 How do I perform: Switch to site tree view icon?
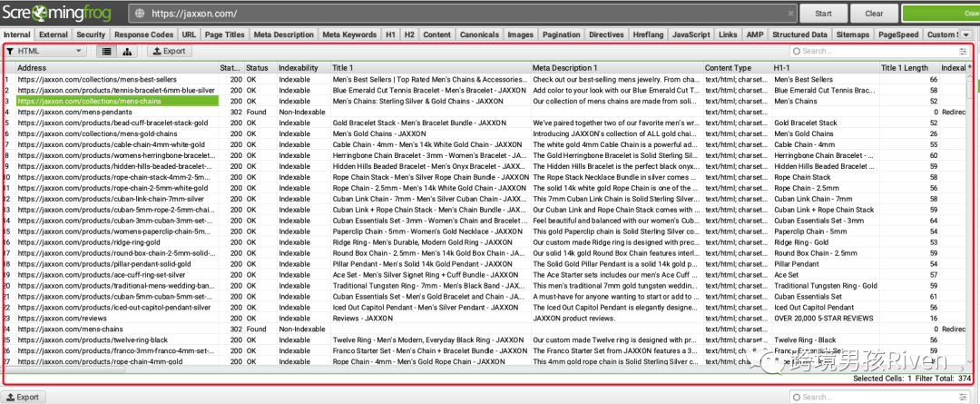tap(127, 51)
